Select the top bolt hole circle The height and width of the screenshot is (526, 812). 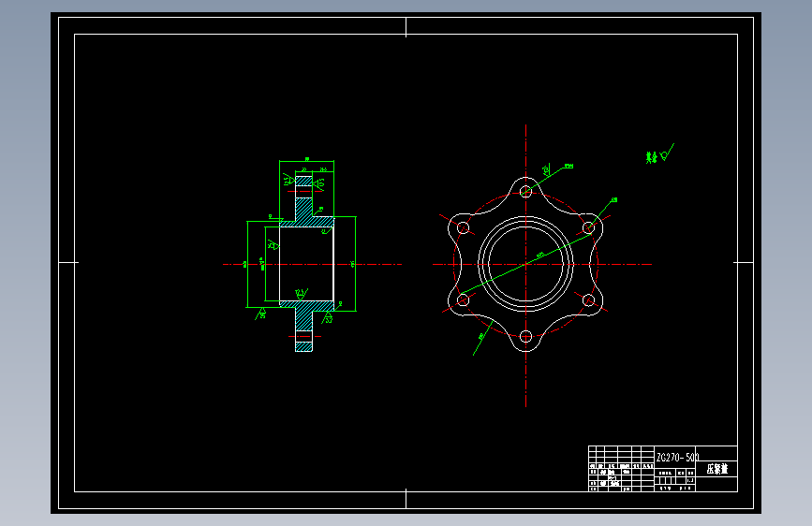[x=525, y=192]
